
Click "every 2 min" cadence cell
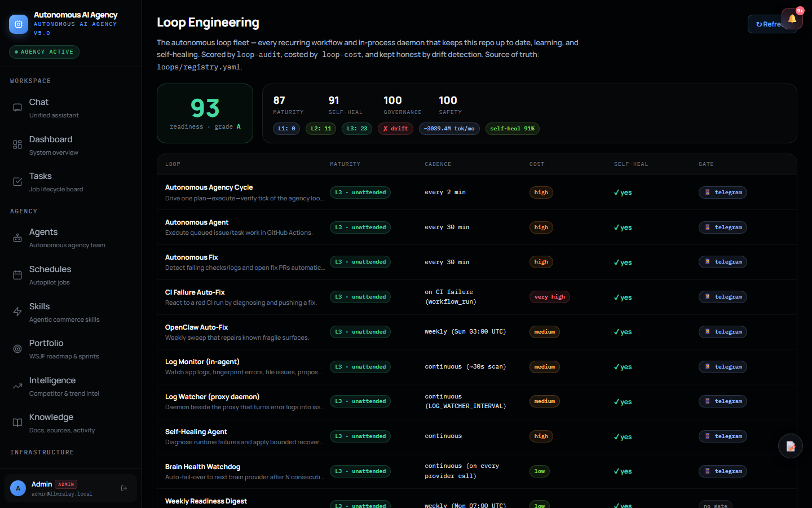pos(445,192)
